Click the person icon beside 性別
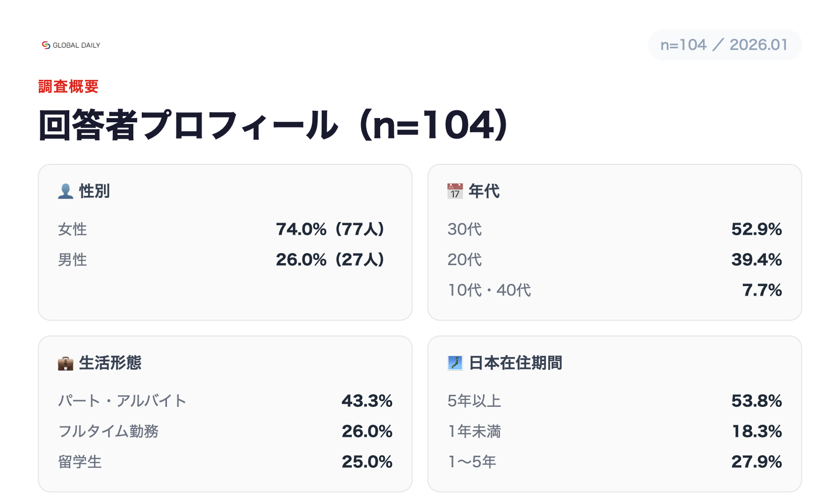 tap(66, 191)
